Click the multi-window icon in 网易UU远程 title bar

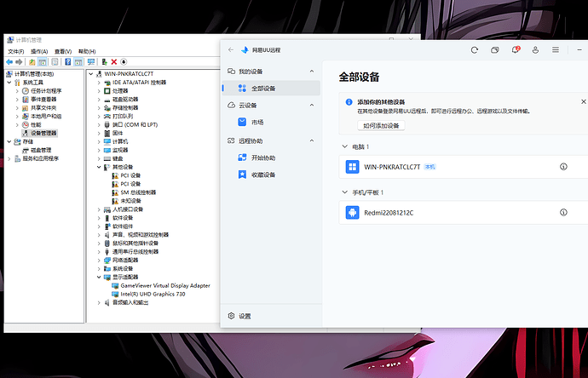pyautogui.click(x=495, y=50)
